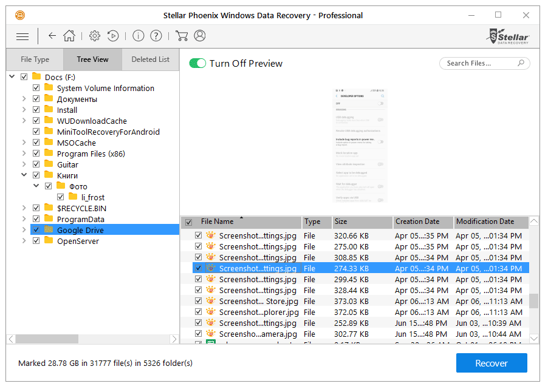
Task: Click image icon of 320.66 KB file
Action: point(210,235)
